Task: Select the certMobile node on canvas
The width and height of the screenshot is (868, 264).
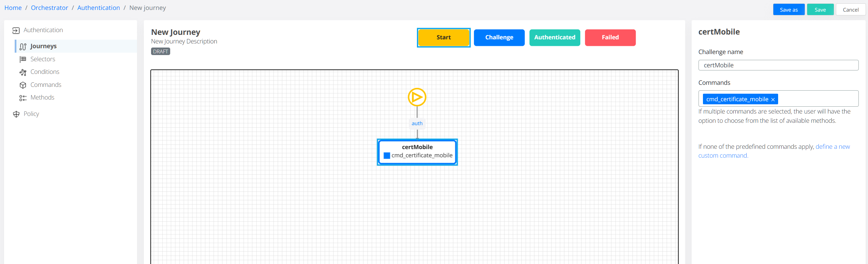Action: point(417,152)
